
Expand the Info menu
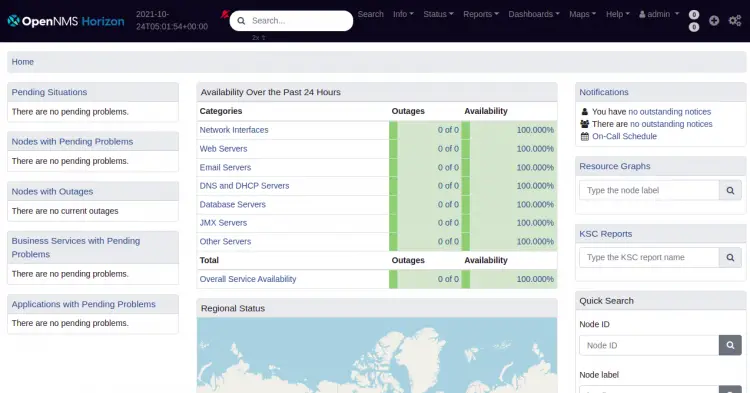click(x=403, y=14)
